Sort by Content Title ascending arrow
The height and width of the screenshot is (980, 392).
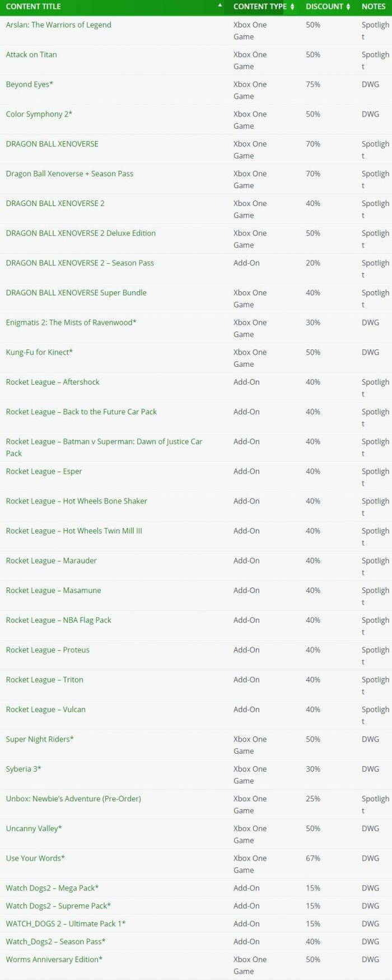[220, 5]
